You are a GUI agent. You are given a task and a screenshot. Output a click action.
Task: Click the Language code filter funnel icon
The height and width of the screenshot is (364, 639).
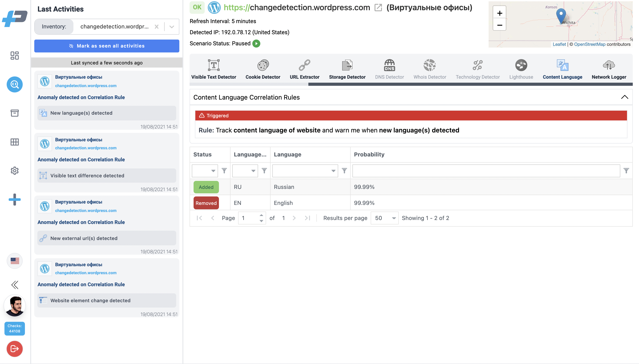point(264,171)
